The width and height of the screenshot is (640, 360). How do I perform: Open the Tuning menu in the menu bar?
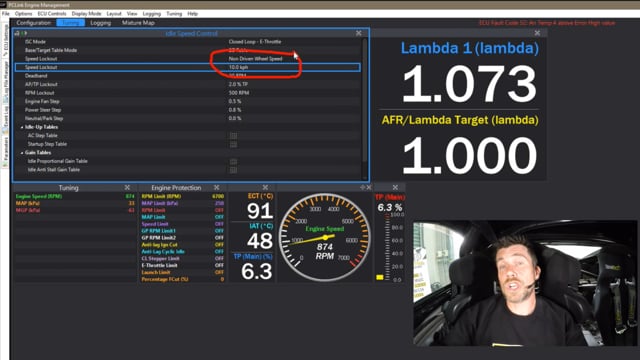point(174,13)
